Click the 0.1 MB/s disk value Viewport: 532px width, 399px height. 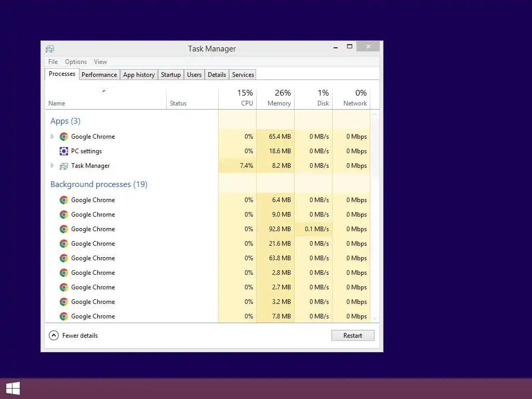click(317, 229)
